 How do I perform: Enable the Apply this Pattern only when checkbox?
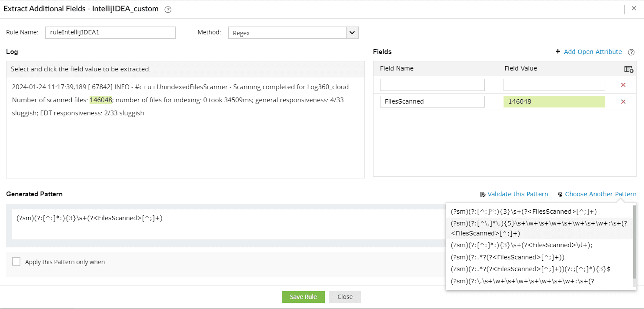17,262
